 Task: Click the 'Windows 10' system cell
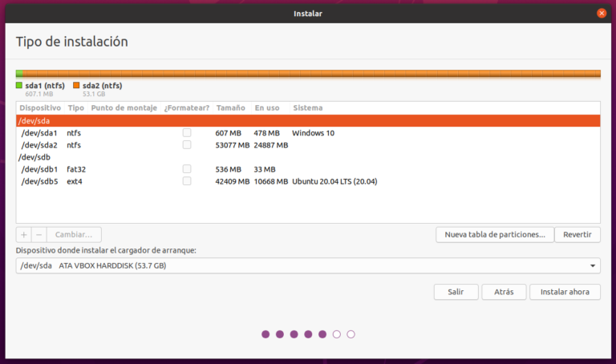coord(313,133)
